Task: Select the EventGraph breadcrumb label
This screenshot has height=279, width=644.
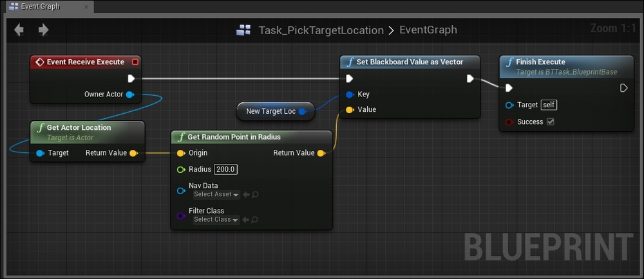Action: click(428, 30)
